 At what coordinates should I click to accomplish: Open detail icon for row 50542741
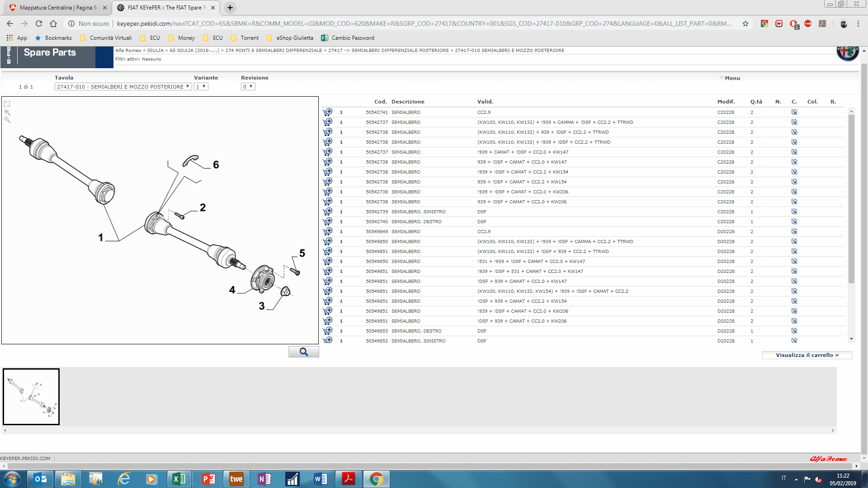[794, 112]
